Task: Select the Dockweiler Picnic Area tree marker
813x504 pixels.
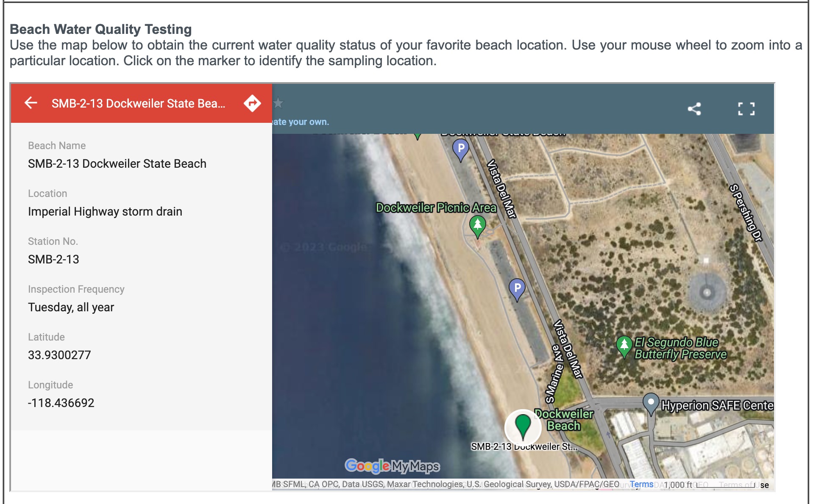Action: pos(478,225)
